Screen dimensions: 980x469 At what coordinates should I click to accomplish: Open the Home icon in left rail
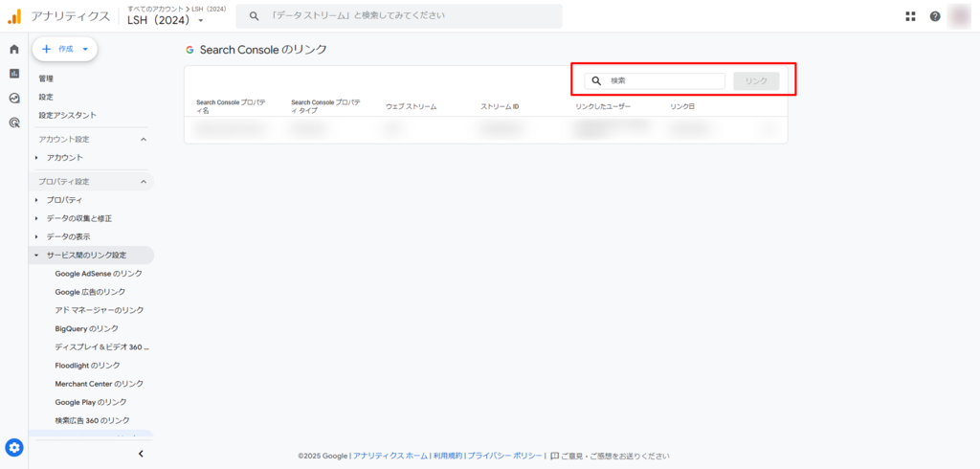point(14,50)
